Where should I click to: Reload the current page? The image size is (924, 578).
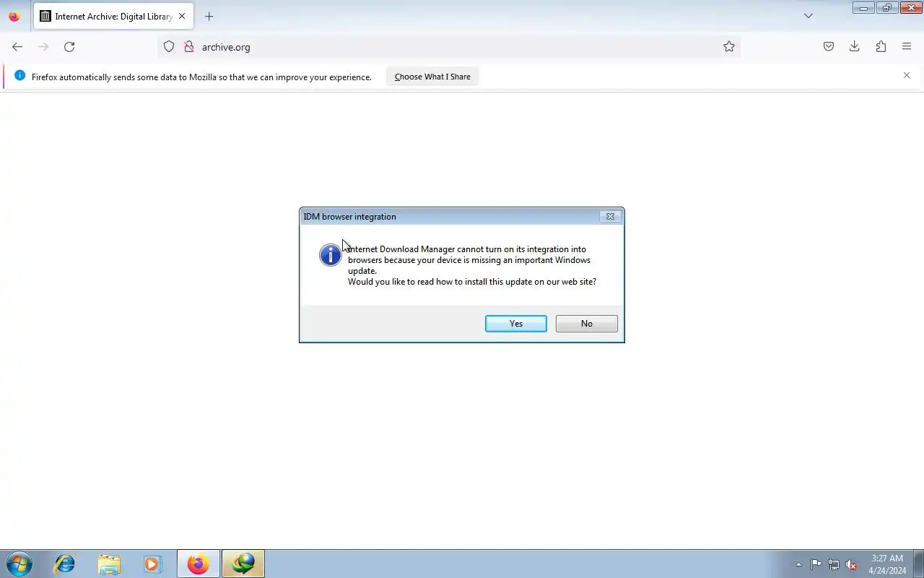(x=69, y=47)
